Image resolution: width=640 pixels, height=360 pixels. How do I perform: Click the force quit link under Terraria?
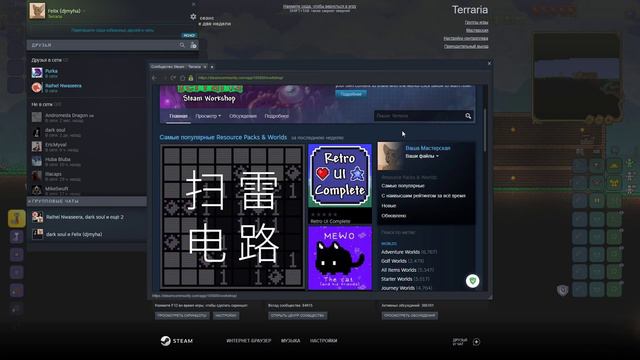[466, 47]
